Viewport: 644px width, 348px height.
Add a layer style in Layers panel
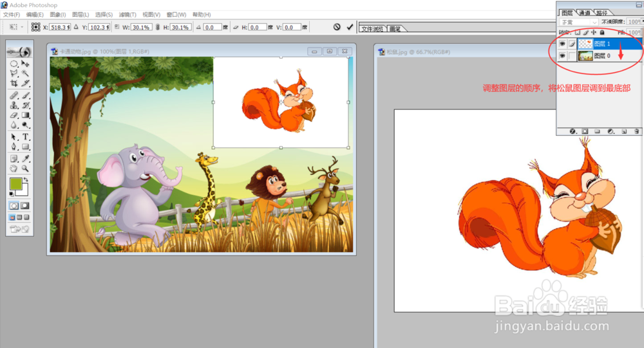[573, 131]
